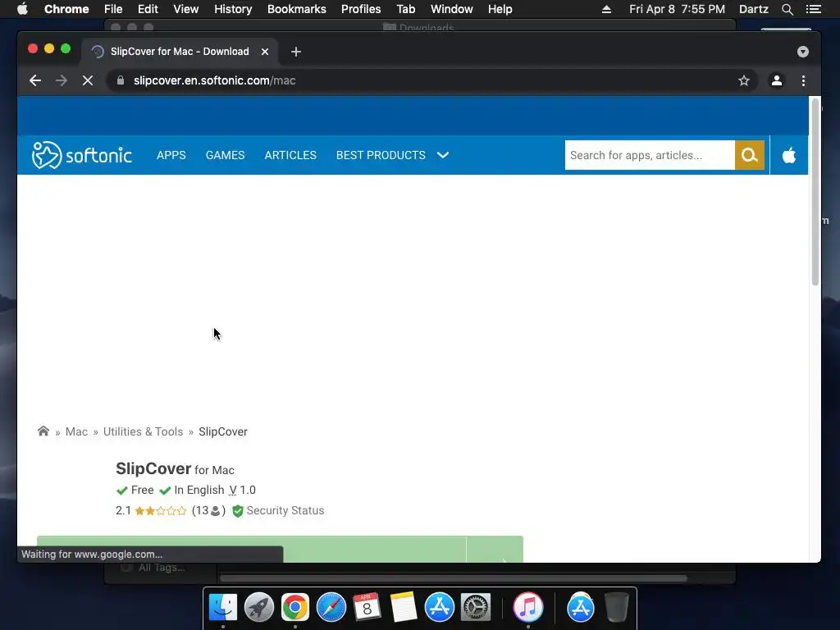Viewport: 840px width, 630px height.
Task: Open Notes from the Dock
Action: (404, 608)
